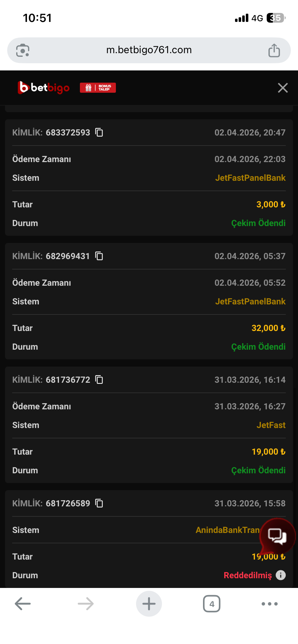Tap the AnindaBankTransfer system label
Image resolution: width=298 pixels, height=644 pixels.
pyautogui.click(x=227, y=530)
